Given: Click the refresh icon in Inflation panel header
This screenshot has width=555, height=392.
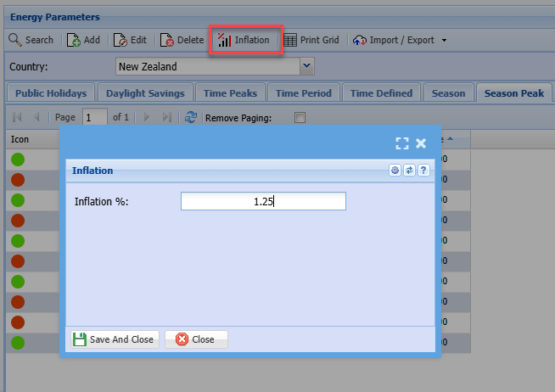Looking at the screenshot, I should (409, 171).
